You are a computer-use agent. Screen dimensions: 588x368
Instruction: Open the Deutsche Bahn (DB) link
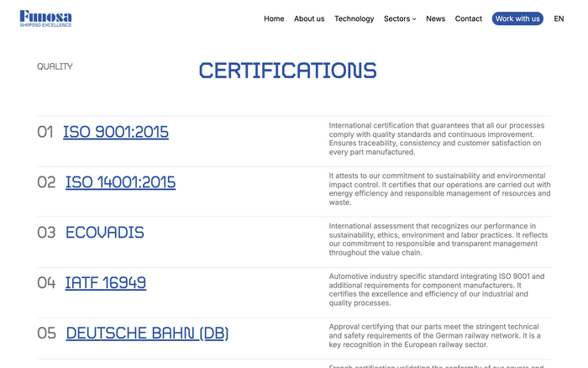(x=147, y=334)
